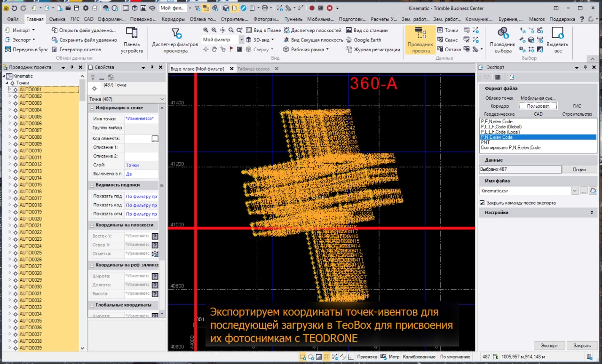Click the Select All (Выделить все) icon

pyautogui.click(x=557, y=40)
